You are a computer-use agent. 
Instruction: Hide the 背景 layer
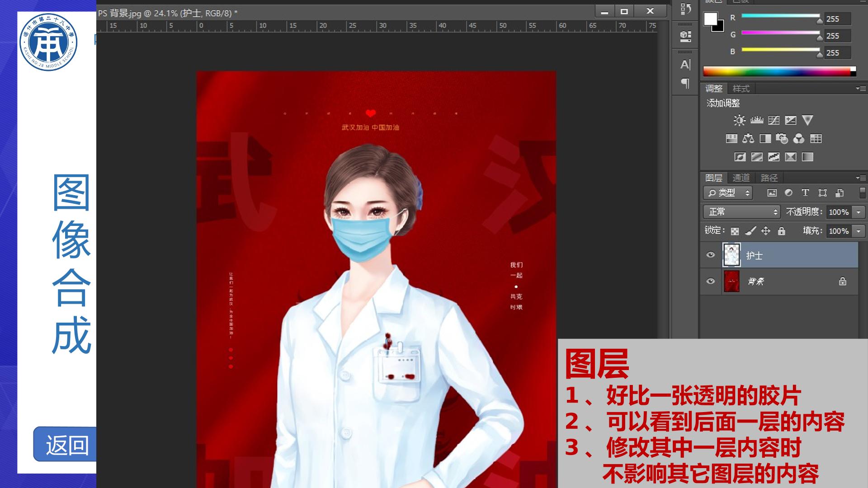coord(711,281)
